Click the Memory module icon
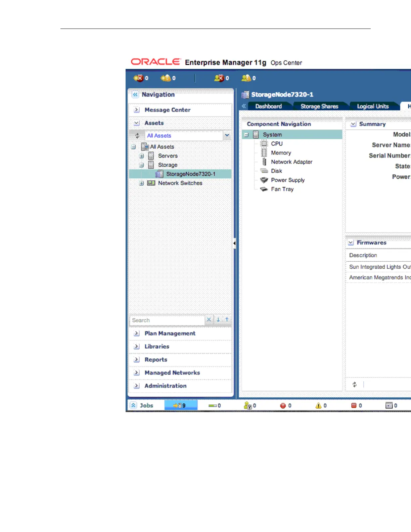The height and width of the screenshot is (532, 411). (x=264, y=153)
